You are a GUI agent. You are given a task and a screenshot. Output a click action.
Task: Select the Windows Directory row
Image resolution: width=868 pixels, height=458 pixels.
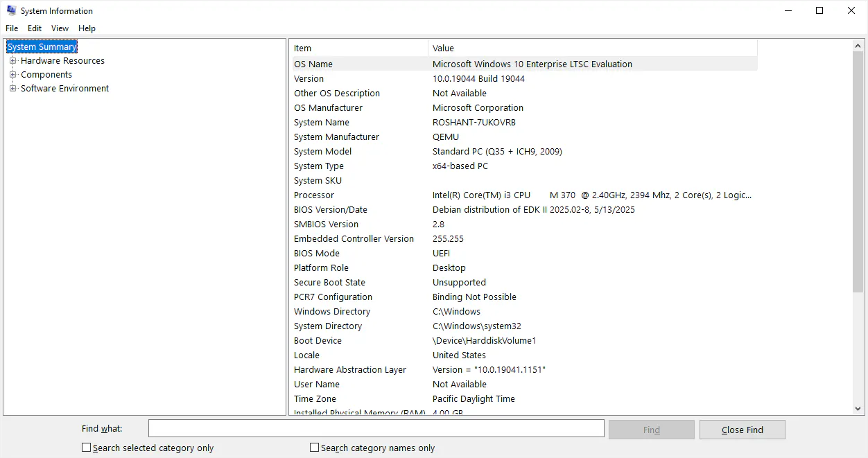[x=523, y=311]
